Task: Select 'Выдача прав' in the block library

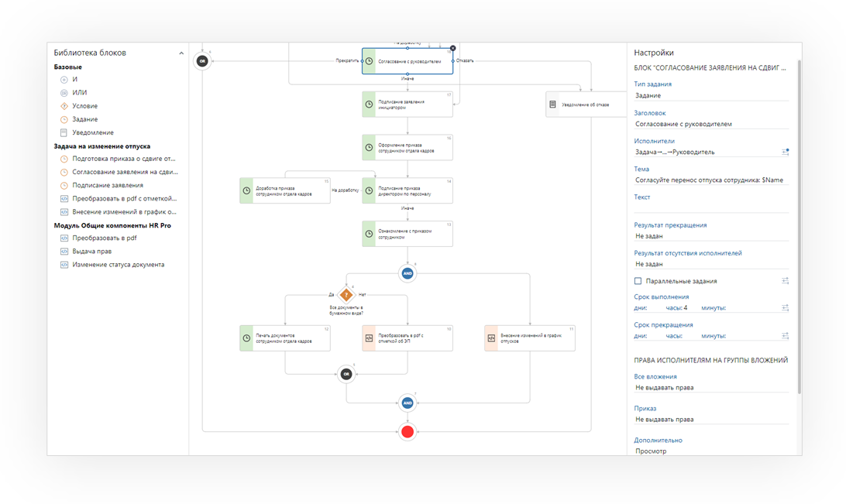Action: coord(91,252)
